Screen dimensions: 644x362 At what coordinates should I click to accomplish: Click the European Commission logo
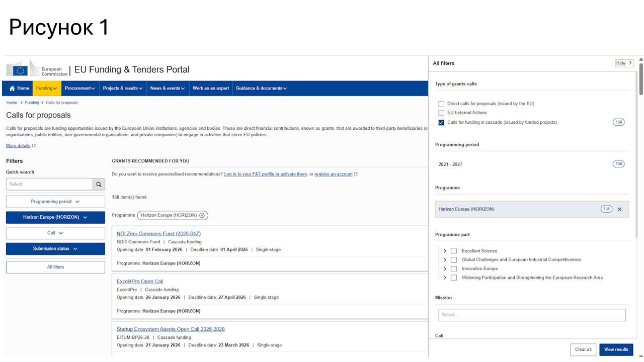[x=37, y=69]
